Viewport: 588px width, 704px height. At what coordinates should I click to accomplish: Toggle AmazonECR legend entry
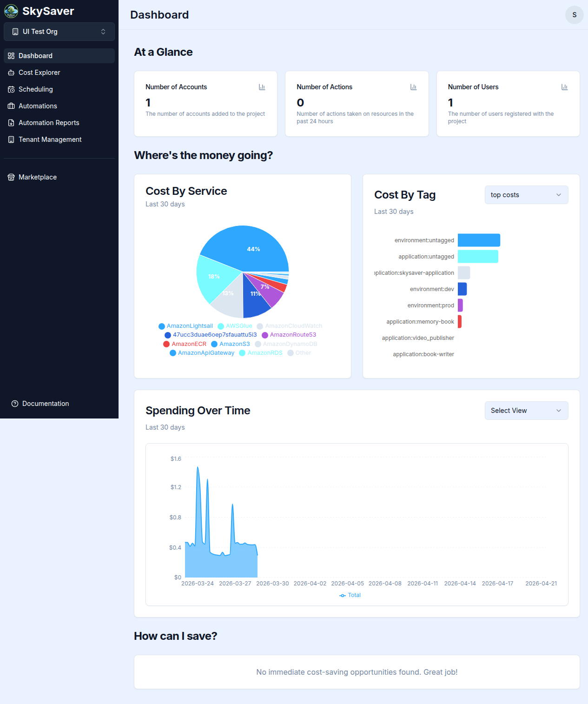[185, 344]
